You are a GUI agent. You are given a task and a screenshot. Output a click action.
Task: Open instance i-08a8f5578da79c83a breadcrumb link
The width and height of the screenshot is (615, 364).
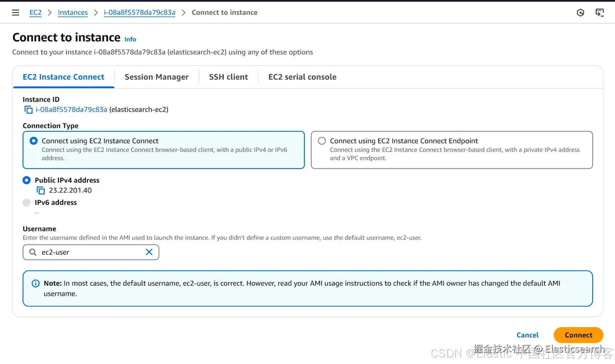coord(140,13)
